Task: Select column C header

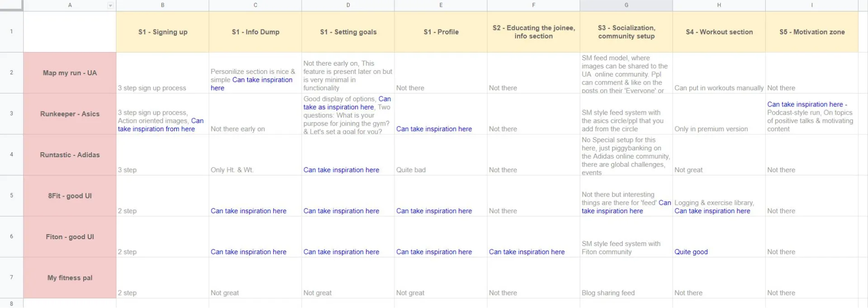Action: tap(255, 5)
